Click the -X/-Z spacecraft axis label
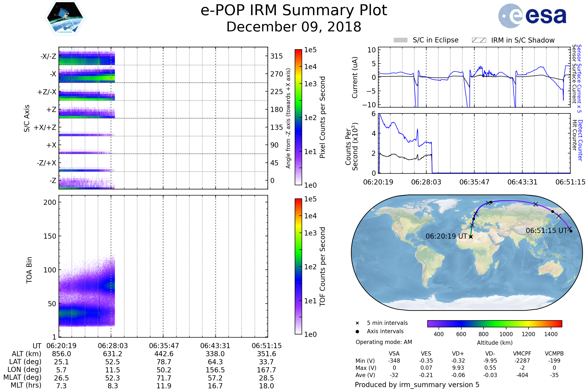This screenshot has width=588, height=392. click(48, 56)
